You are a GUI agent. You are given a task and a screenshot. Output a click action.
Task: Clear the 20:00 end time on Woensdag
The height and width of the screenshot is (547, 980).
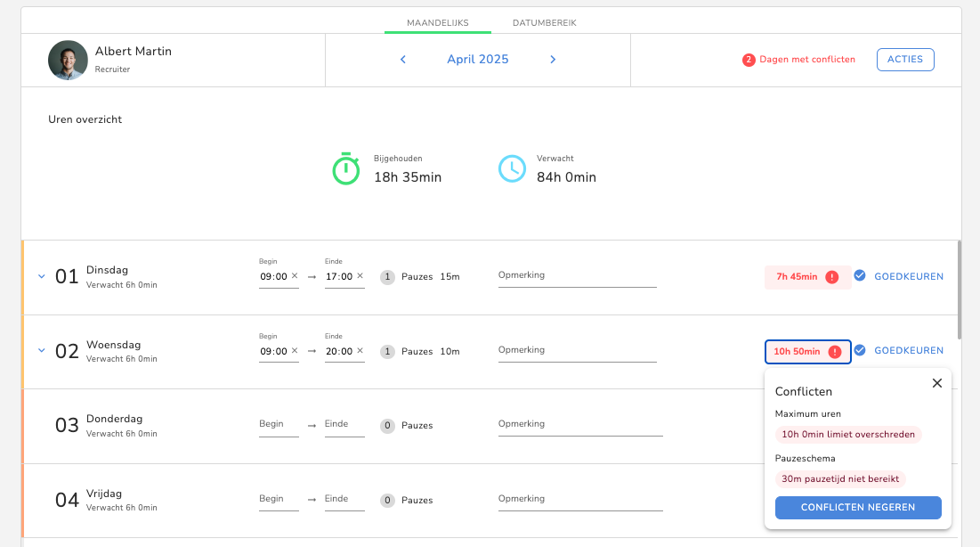(360, 350)
